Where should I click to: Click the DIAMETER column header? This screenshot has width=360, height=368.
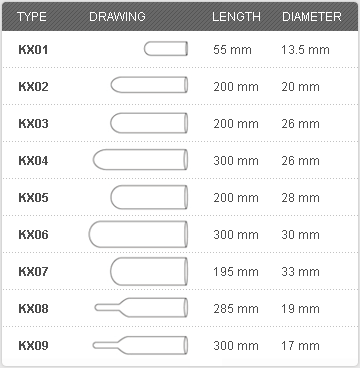312,17
